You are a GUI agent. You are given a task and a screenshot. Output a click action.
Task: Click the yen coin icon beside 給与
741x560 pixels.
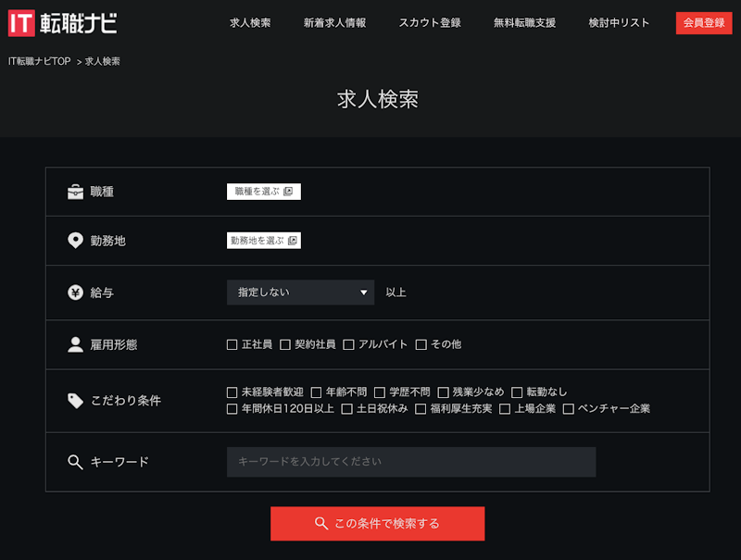pyautogui.click(x=75, y=292)
